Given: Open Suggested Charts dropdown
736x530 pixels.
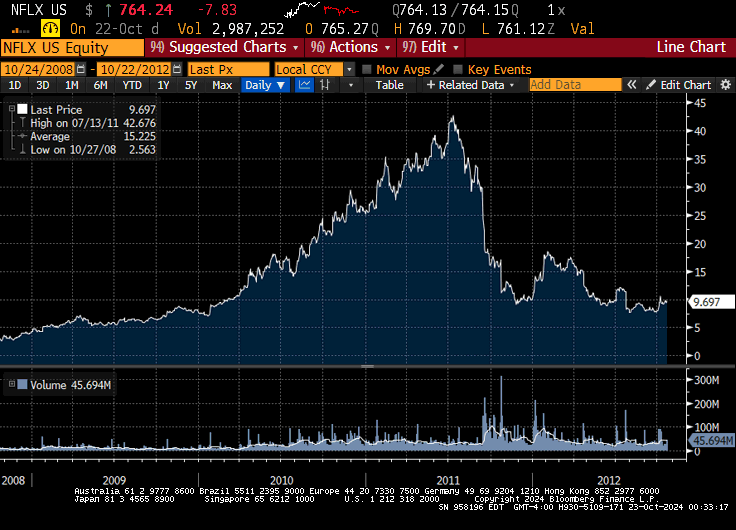Looking at the screenshot, I should (x=224, y=47).
